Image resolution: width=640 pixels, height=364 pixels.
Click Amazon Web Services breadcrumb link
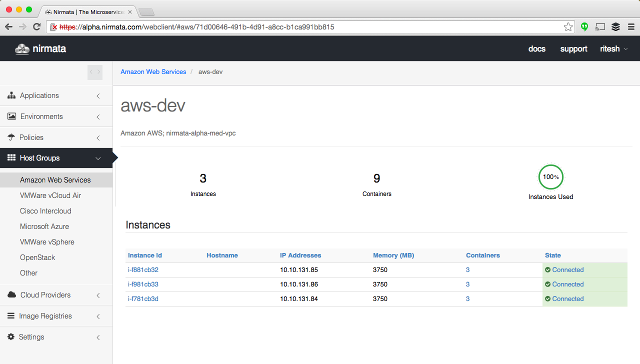(153, 72)
